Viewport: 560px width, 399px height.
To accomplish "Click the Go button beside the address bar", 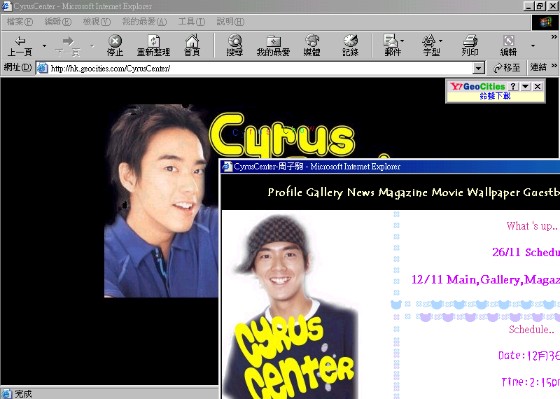I will coord(506,68).
